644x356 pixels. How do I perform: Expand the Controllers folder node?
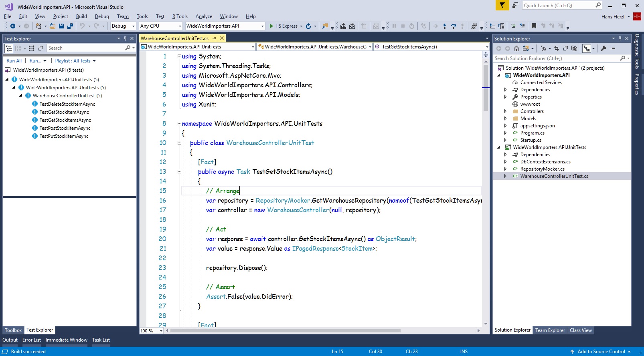point(505,111)
